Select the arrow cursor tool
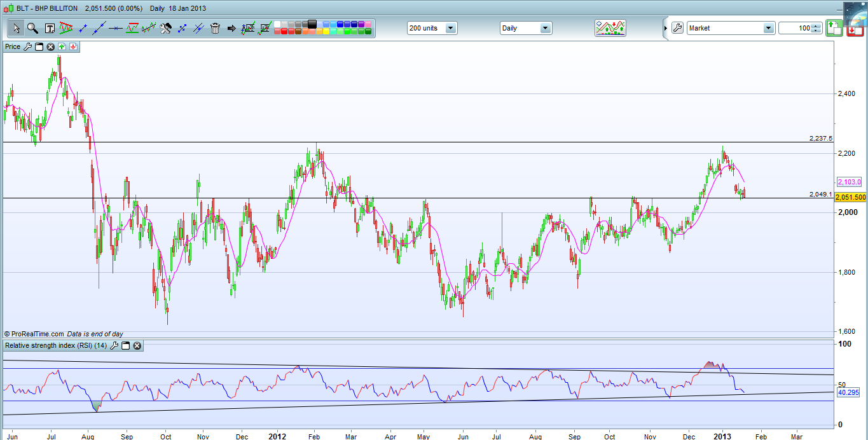This screenshot has width=868, height=440. [x=17, y=28]
